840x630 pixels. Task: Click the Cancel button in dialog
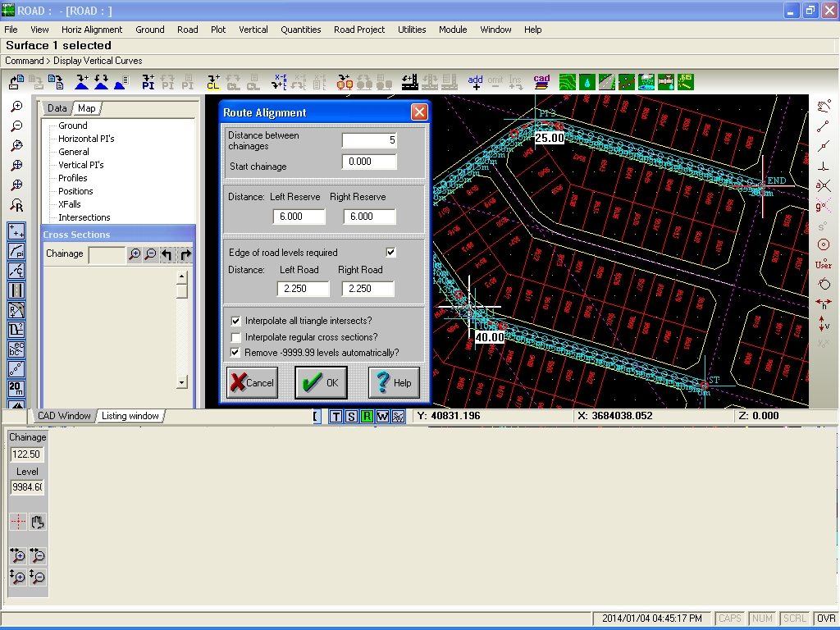click(x=252, y=382)
